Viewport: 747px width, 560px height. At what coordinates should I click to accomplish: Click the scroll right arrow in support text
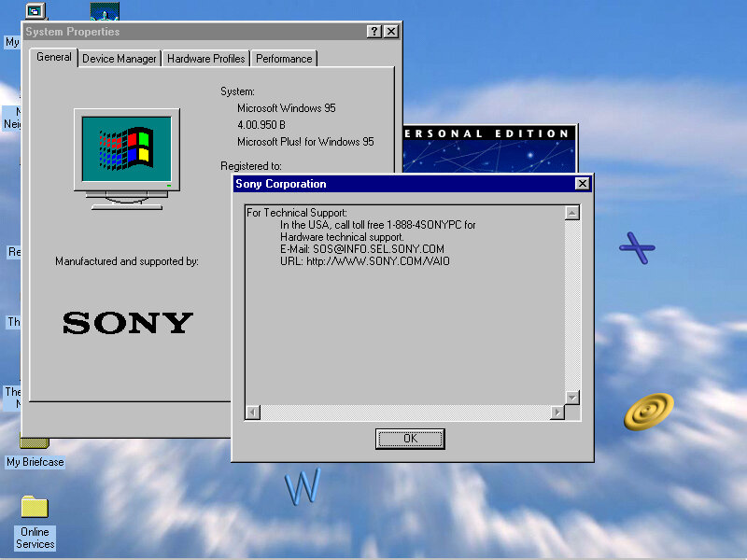pos(557,413)
